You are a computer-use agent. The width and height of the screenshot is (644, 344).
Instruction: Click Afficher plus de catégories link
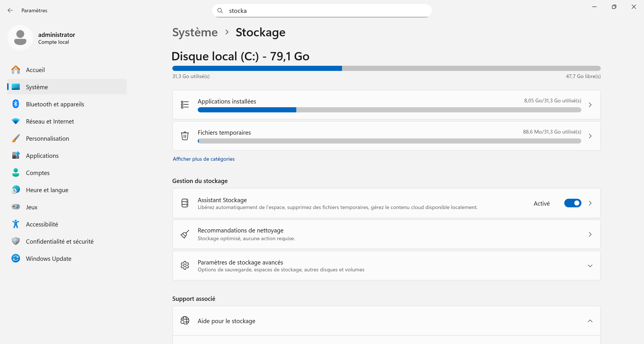[204, 159]
